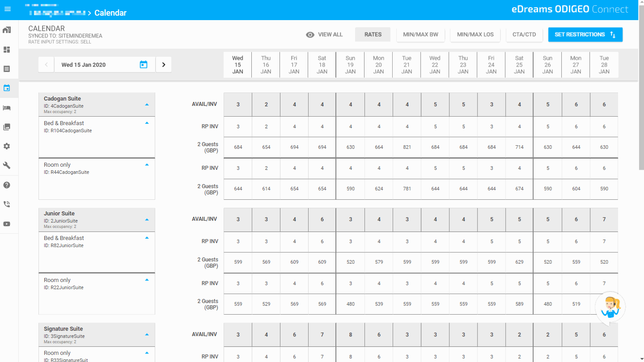Click Junior Suite 629 rate cell

[519, 262]
